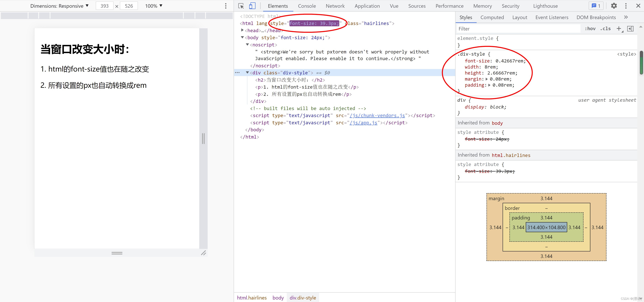Click the viewport width field 393
This screenshot has height=302, width=644.
104,6
